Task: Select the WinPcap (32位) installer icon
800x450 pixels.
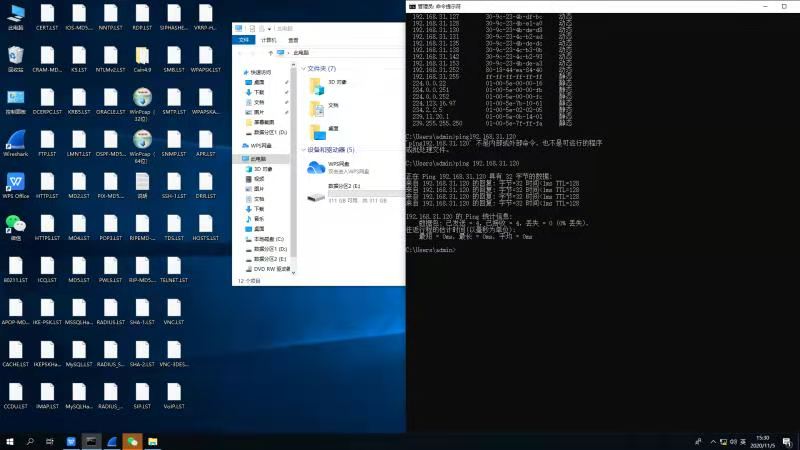Action: 142,104
